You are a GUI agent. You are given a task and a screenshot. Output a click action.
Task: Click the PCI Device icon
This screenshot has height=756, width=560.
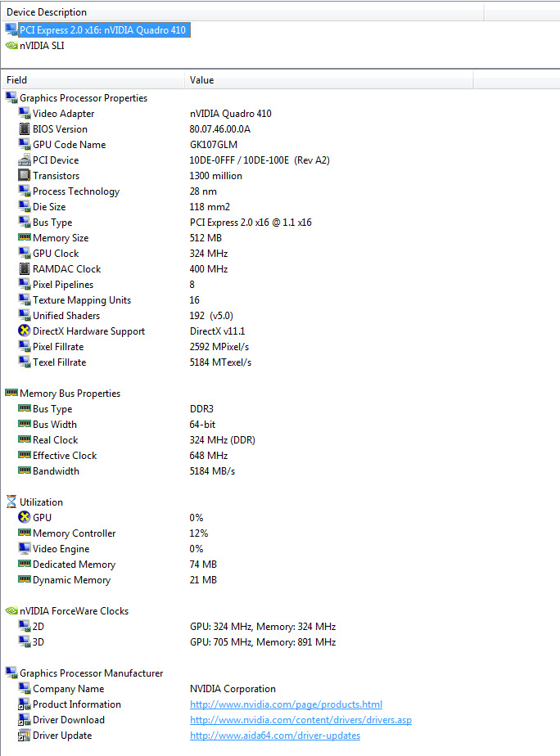[x=24, y=160]
